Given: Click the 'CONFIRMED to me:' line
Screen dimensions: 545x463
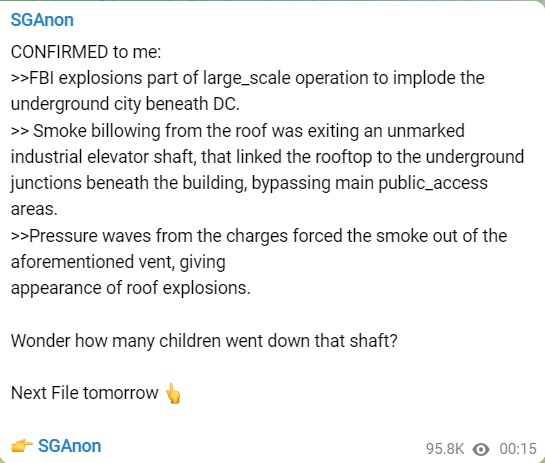Looking at the screenshot, I should 86,52.
